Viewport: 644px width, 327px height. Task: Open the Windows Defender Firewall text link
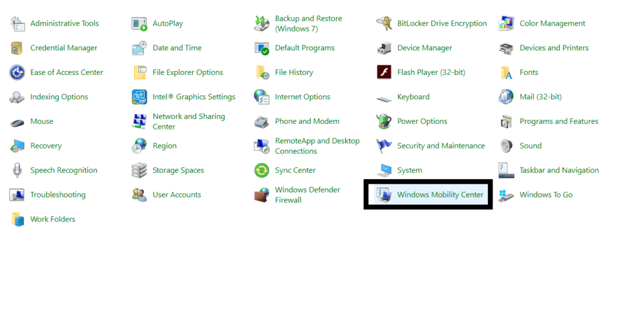308,195
